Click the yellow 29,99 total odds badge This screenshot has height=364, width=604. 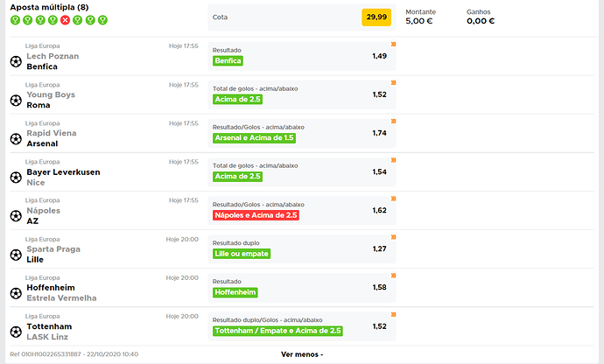pyautogui.click(x=376, y=17)
